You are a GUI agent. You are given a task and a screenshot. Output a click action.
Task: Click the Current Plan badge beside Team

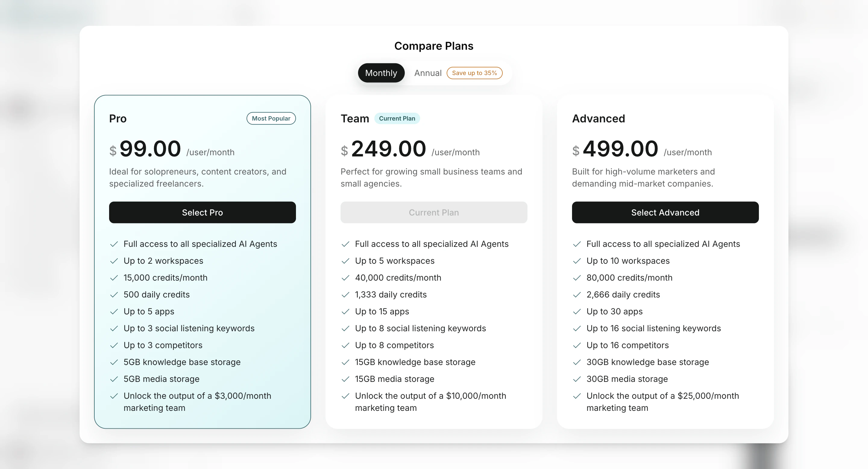point(397,118)
